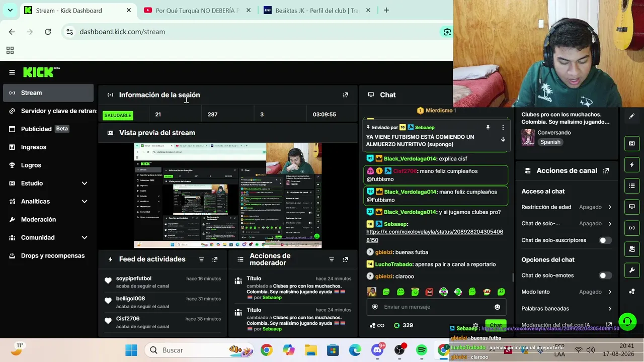Screen dimensions: 644x362
Task: Toggle the session info widget icon
Action: (632, 228)
